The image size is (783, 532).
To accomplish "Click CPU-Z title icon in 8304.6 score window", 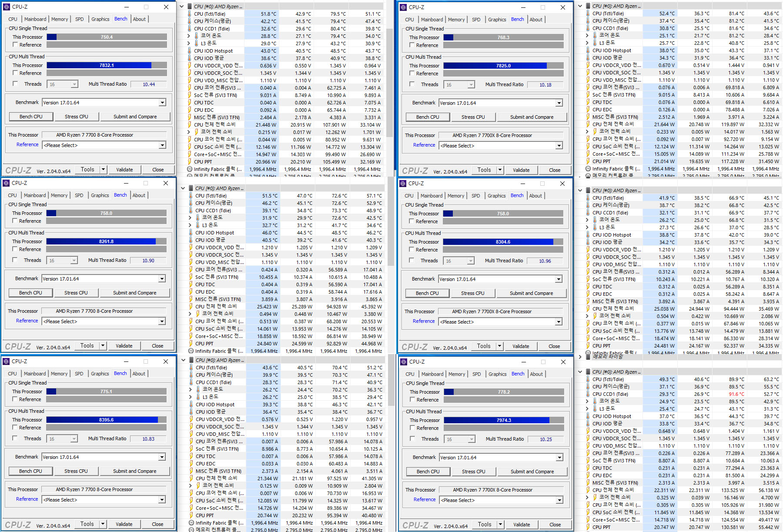I will (x=403, y=184).
